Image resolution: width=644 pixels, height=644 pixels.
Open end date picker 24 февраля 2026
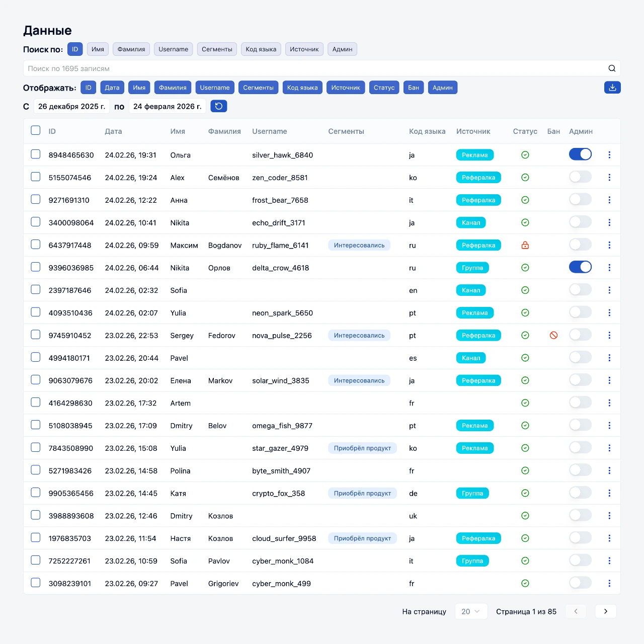pos(167,106)
